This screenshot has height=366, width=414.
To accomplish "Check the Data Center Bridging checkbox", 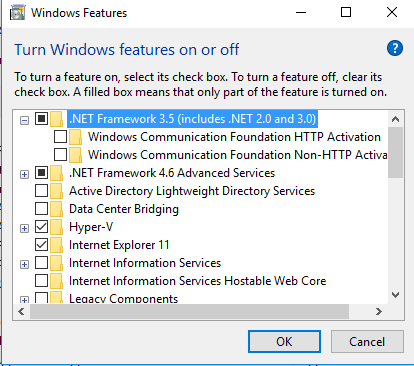I will coord(41,209).
